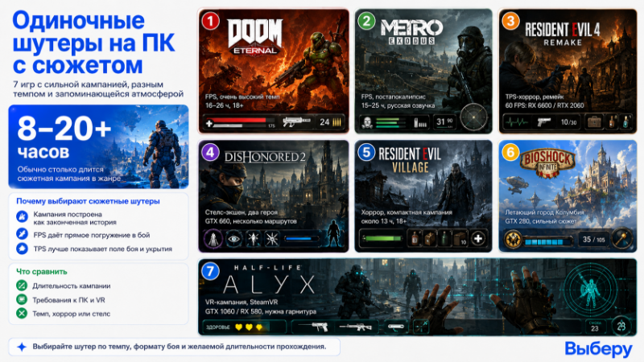
Task: Click the text 'Хоррор, компактная кампания'
Action: [407, 212]
